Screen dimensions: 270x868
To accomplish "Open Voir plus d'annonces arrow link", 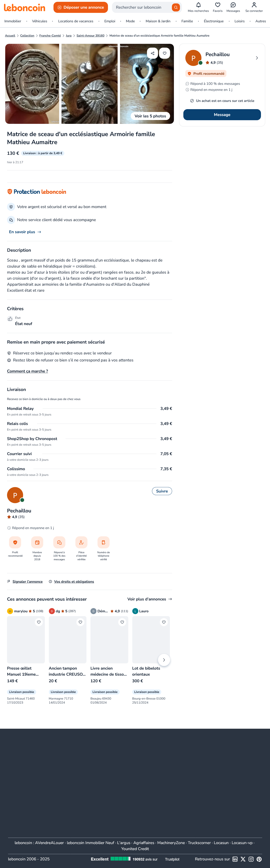I will click(x=150, y=599).
